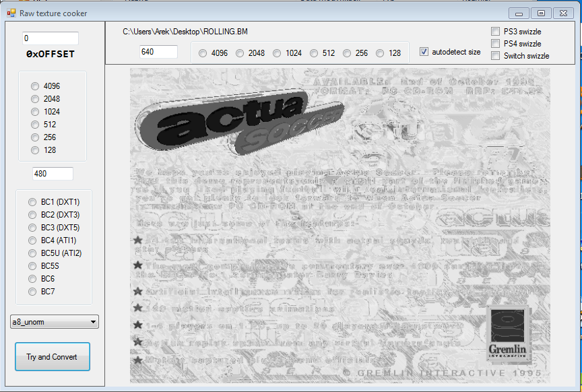Select the 4096 radio in the left panel
This screenshot has height=392, width=582.
tap(35, 86)
